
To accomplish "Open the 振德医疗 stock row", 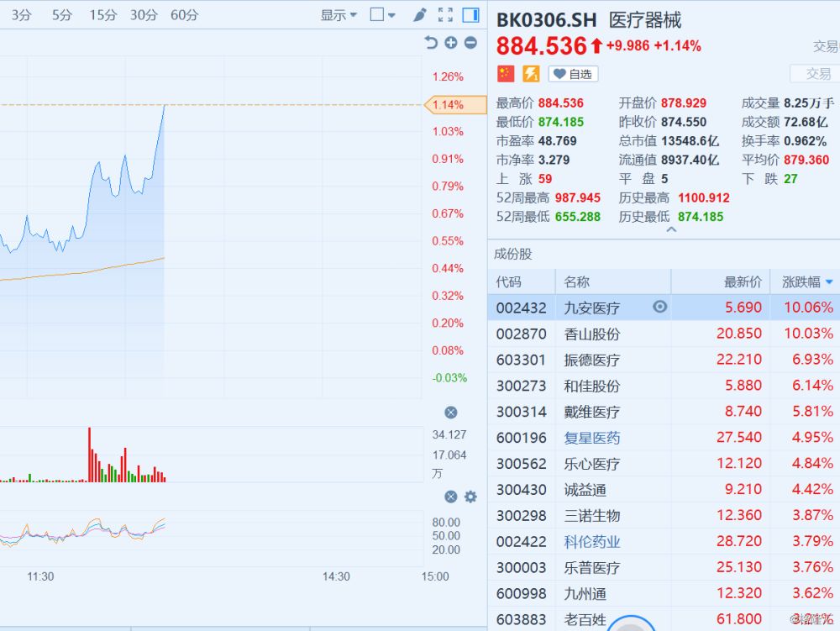I will tap(664, 360).
